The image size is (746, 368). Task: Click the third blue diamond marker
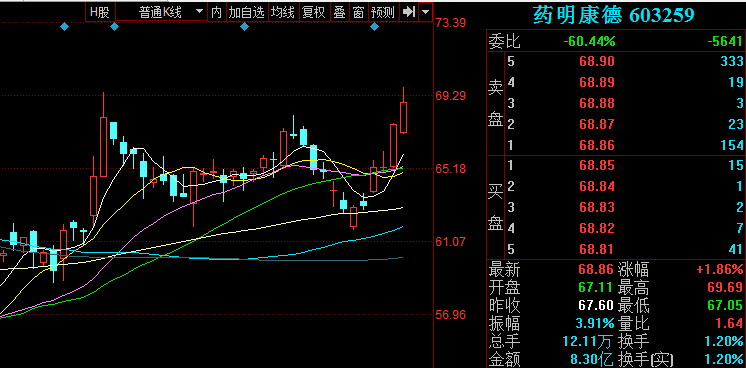coord(245,27)
